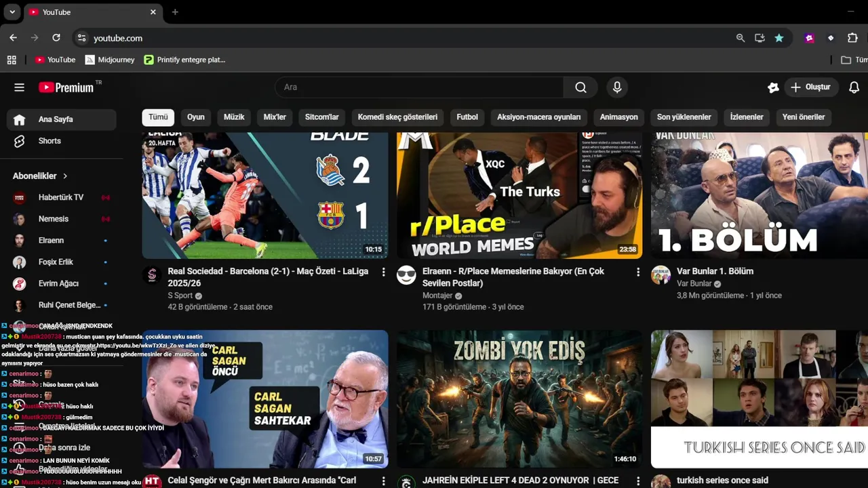
Task: Go to Ana Sayfa in sidebar
Action: point(62,119)
